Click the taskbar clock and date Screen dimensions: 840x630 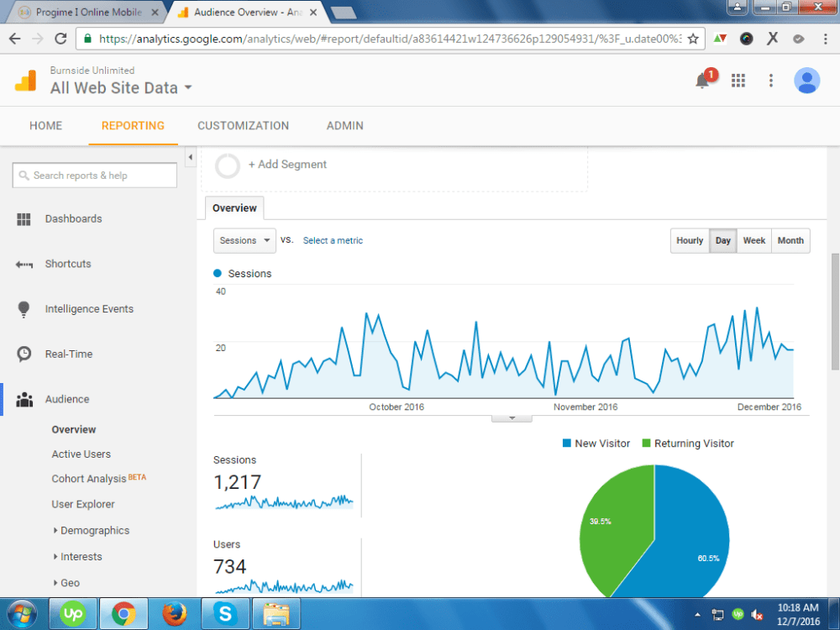(798, 615)
